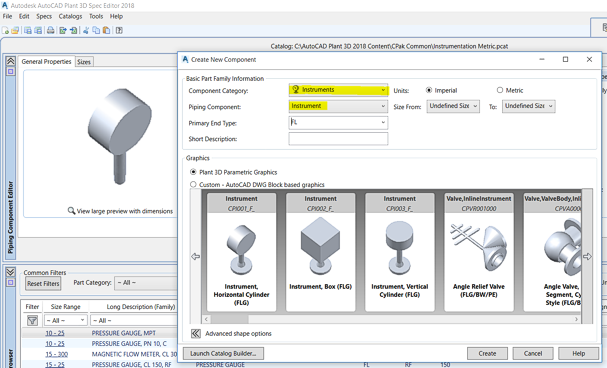Click the Print toolbar icon
Image resolution: width=607 pixels, height=368 pixels.
click(50, 30)
